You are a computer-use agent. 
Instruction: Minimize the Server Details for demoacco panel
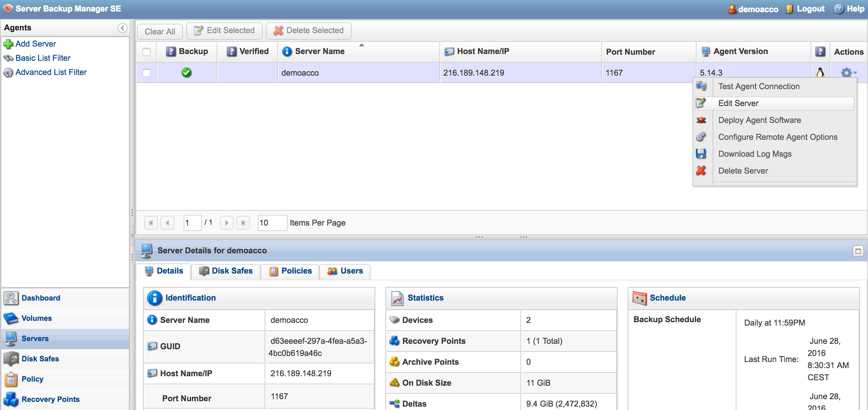point(858,251)
